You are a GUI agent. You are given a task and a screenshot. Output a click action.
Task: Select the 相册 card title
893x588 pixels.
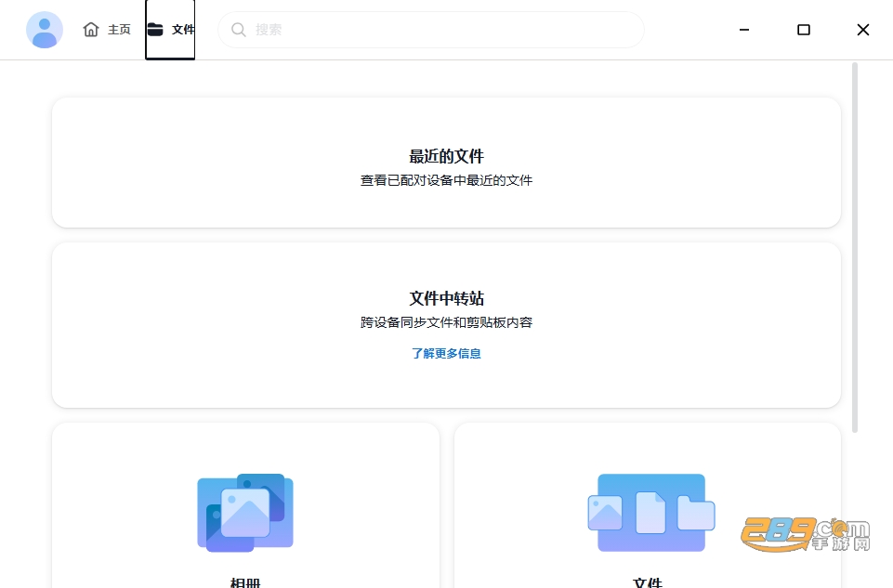pyautogui.click(x=245, y=582)
